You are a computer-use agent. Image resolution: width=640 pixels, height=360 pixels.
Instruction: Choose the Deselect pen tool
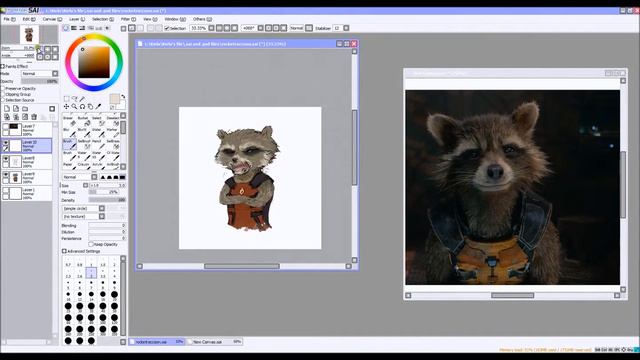(113, 121)
